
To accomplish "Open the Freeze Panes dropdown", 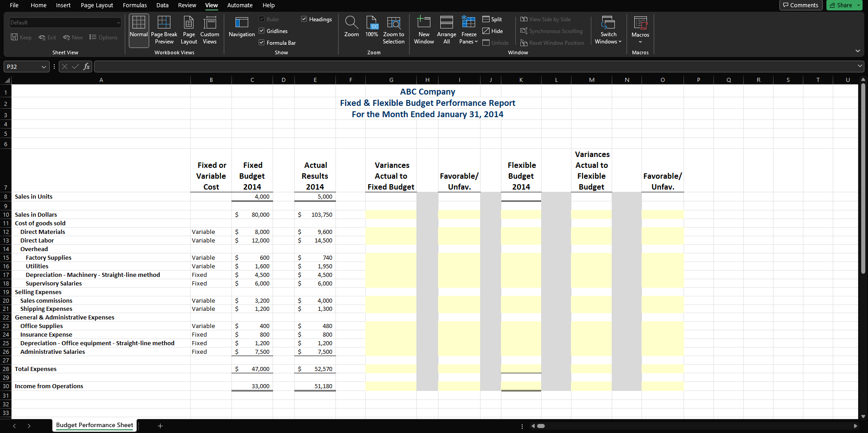I will tap(468, 29).
